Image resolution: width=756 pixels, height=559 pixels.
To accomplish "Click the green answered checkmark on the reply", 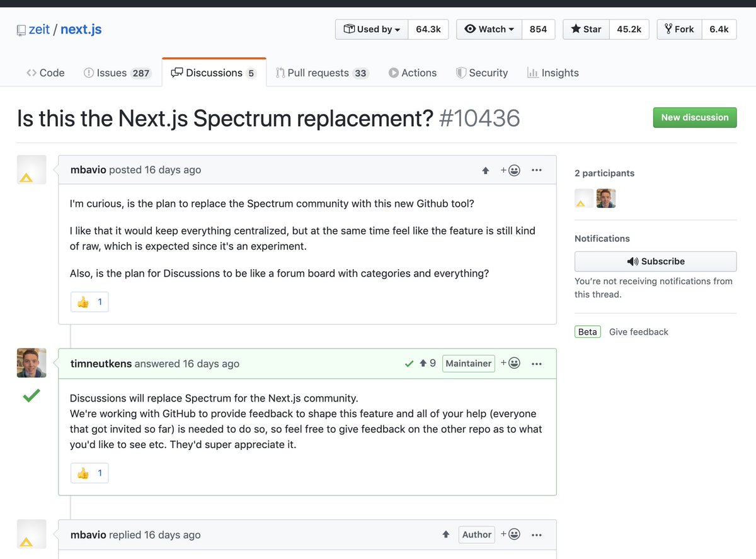I will 409,364.
